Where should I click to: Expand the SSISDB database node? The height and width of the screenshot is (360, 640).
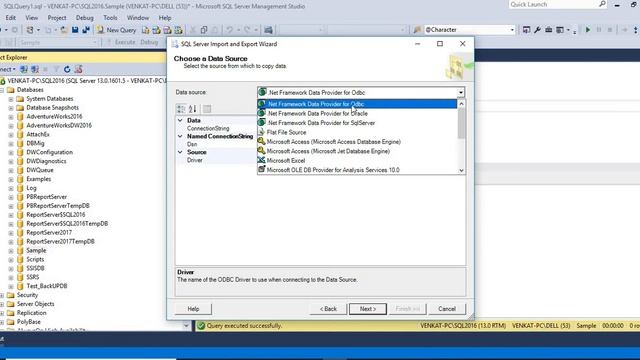tap(11, 269)
